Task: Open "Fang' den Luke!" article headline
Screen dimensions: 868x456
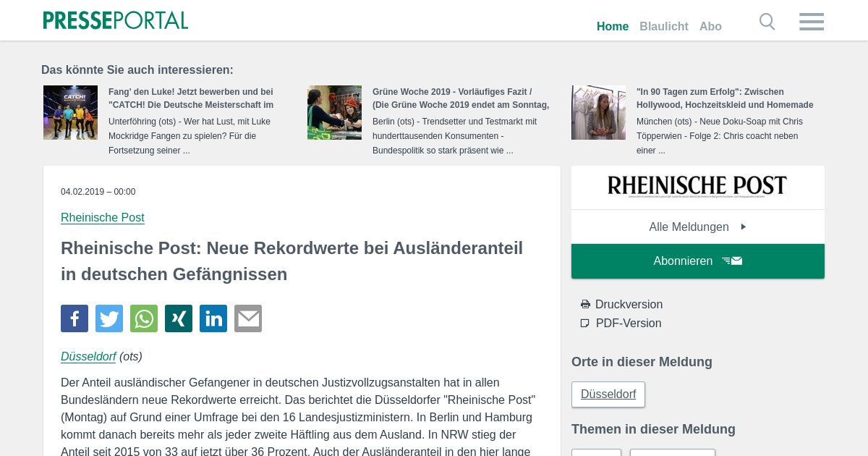Action: [191, 98]
